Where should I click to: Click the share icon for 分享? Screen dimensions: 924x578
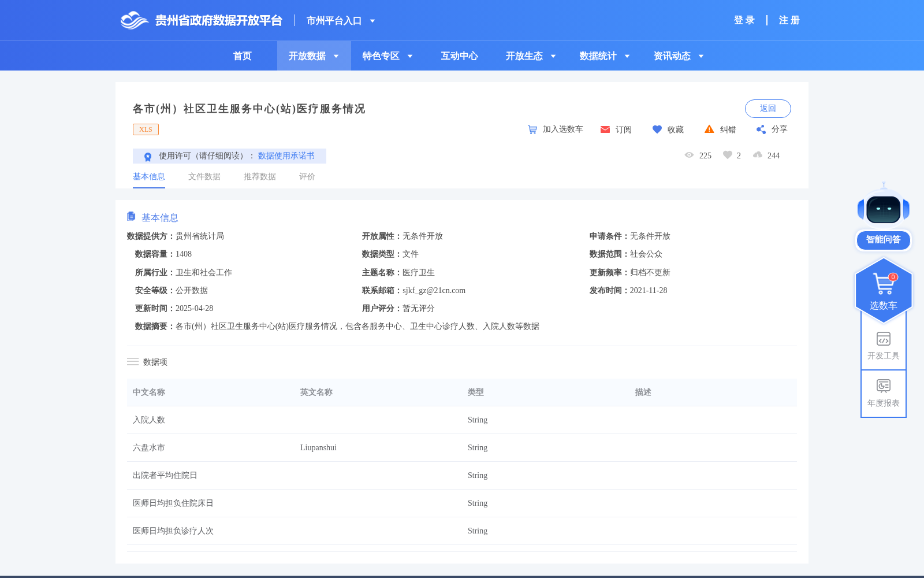coord(761,129)
